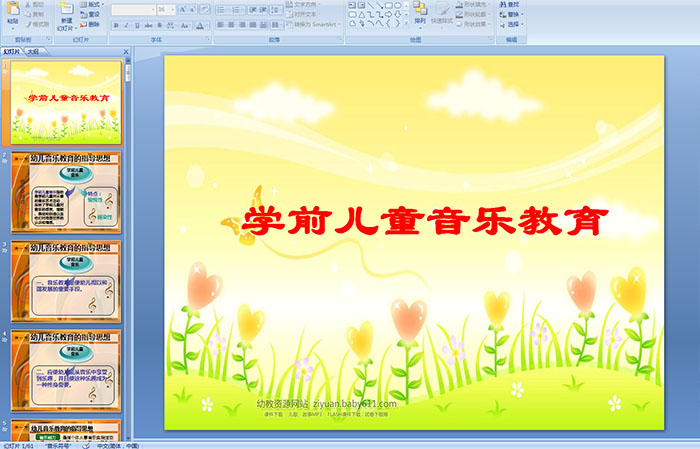This screenshot has height=449, width=700.
Task: Toggle strikethrough (abc) formatting
Action: point(148,25)
